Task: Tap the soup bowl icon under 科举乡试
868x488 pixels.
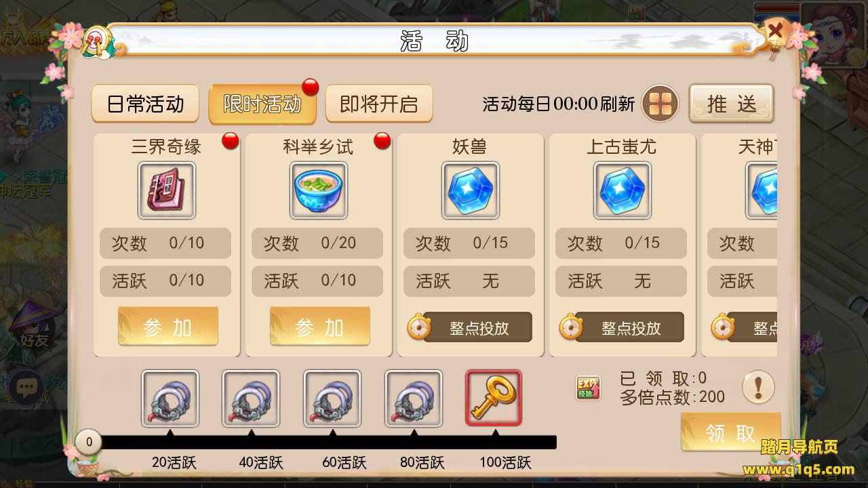Action: click(x=319, y=190)
